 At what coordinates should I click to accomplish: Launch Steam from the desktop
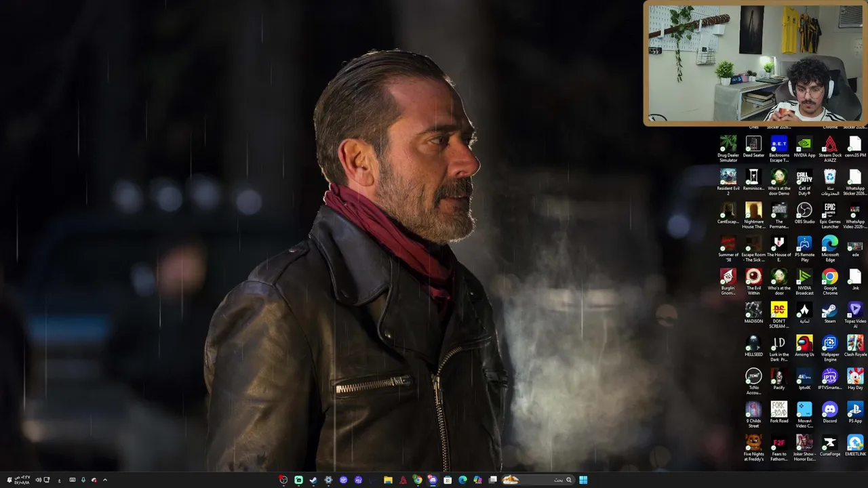[830, 312]
